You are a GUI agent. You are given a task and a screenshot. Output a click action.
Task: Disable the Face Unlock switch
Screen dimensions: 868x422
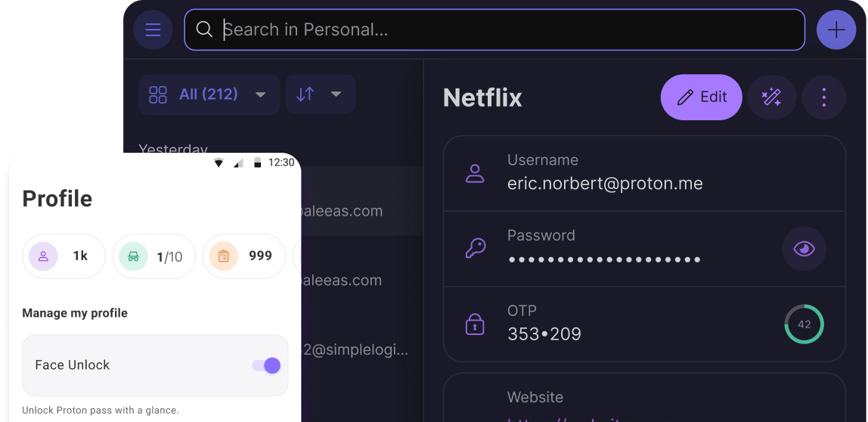pos(265,366)
